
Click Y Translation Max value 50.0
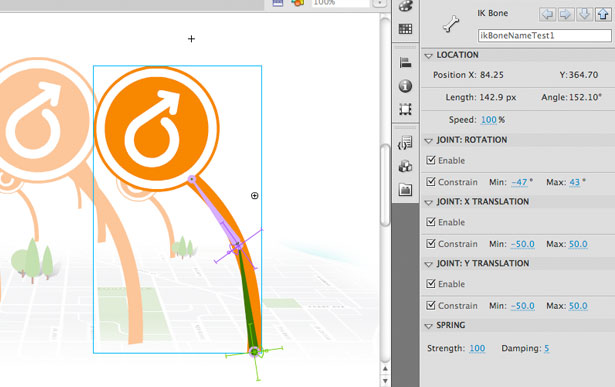[578, 306]
